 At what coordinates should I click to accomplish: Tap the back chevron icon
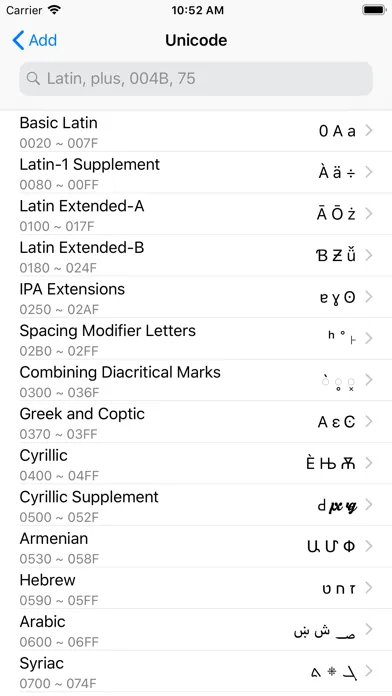point(18,40)
